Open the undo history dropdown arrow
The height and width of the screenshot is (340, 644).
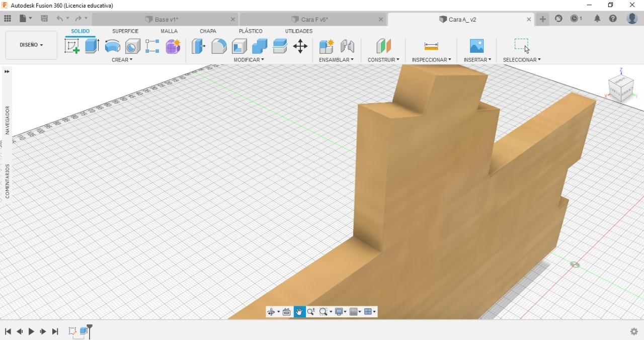67,19
